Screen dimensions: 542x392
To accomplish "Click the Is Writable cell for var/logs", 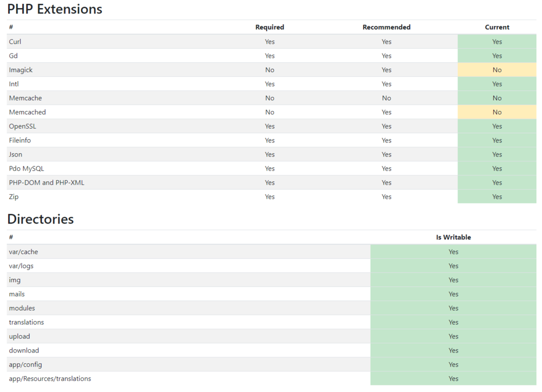I will click(x=454, y=266).
